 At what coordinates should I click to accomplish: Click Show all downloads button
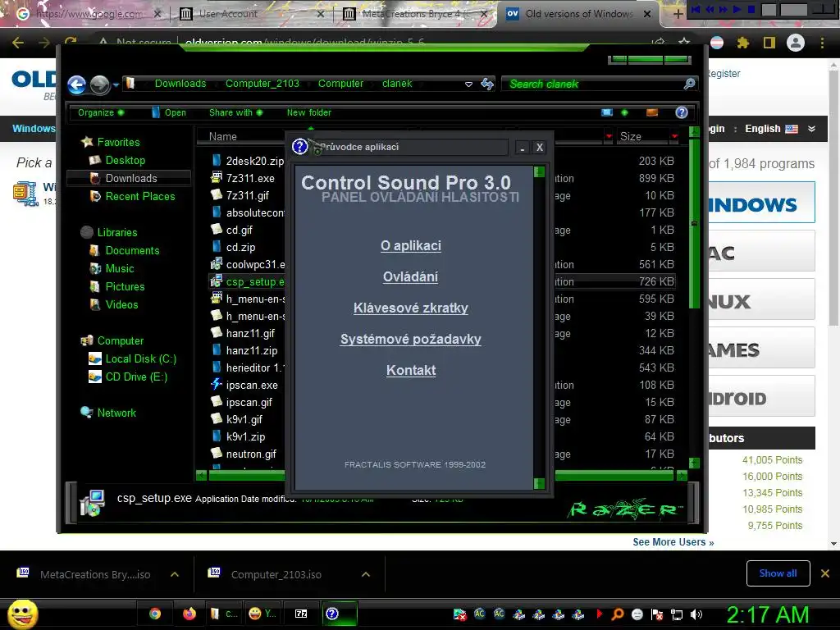[x=778, y=573]
